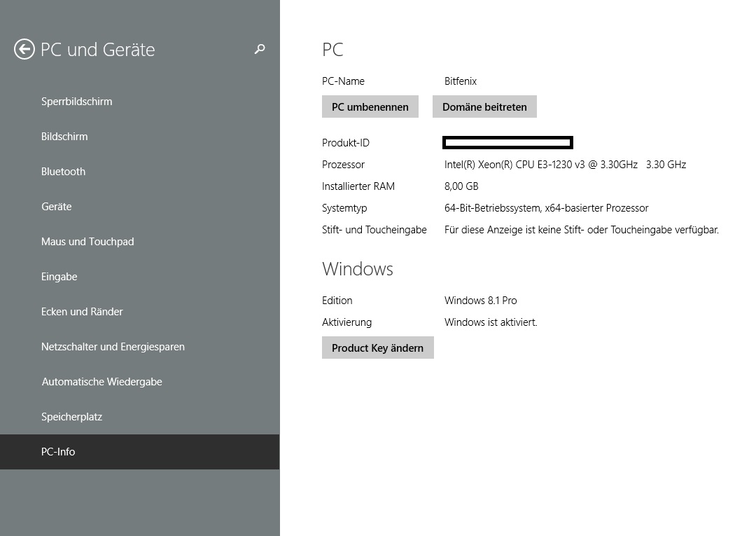Click the PC und Geräte heading
The width and height of the screenshot is (756, 536).
click(x=98, y=50)
